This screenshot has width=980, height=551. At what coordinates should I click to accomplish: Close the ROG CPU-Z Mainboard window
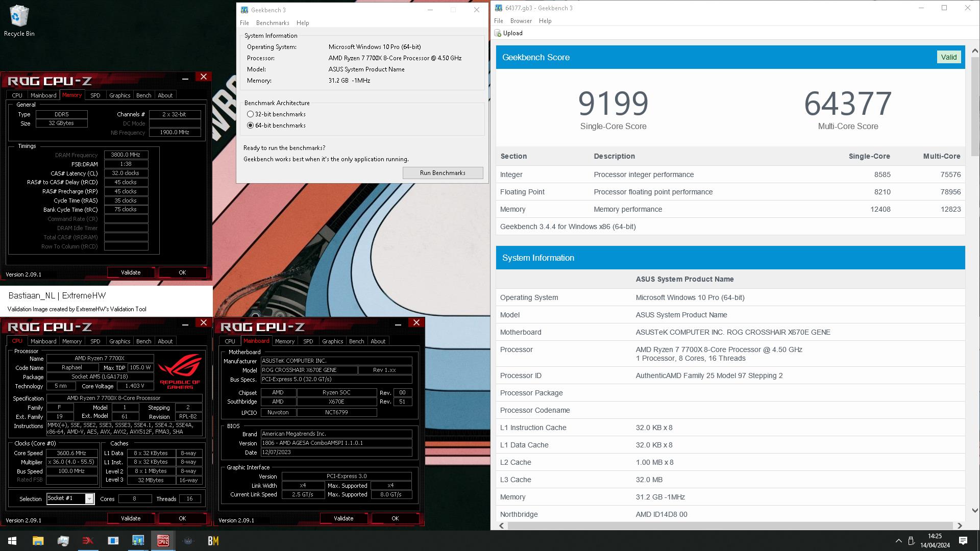(x=416, y=322)
